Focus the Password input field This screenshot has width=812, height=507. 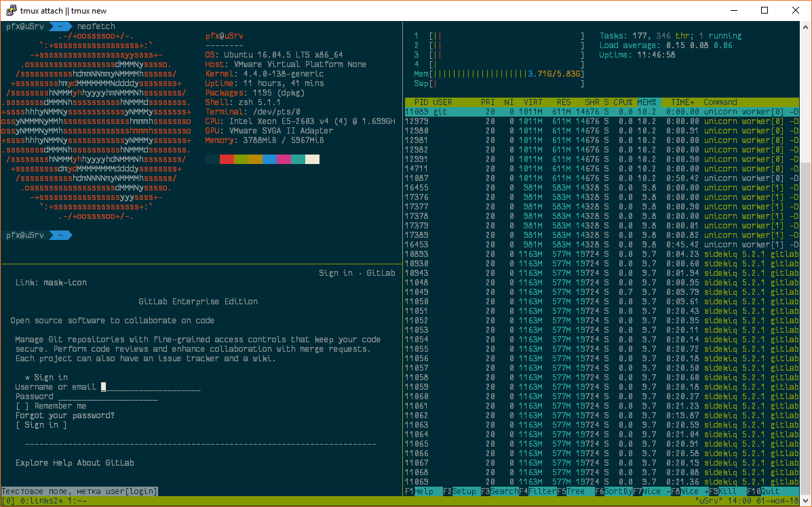click(x=108, y=397)
